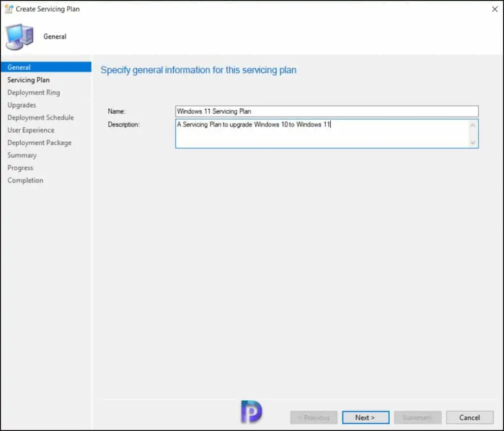The height and width of the screenshot is (431, 504).
Task: Click the 'Name:' label
Action: [x=116, y=111]
